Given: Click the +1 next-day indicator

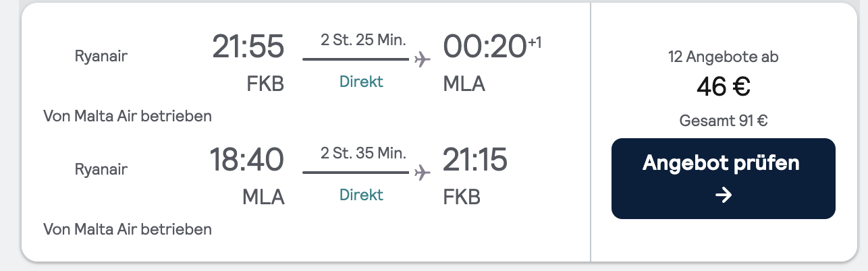Looking at the screenshot, I should (535, 42).
